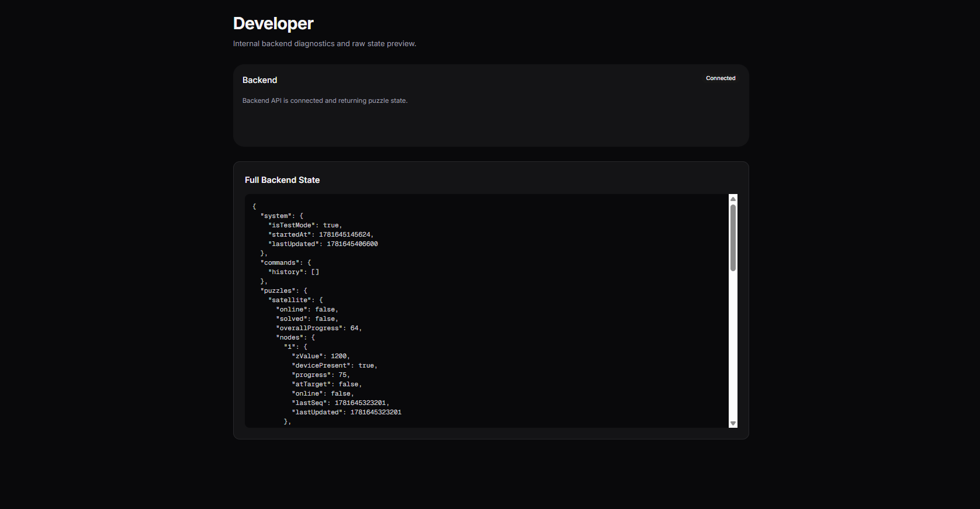Click the backend API connected description text
This screenshot has height=509, width=980.
(x=325, y=101)
